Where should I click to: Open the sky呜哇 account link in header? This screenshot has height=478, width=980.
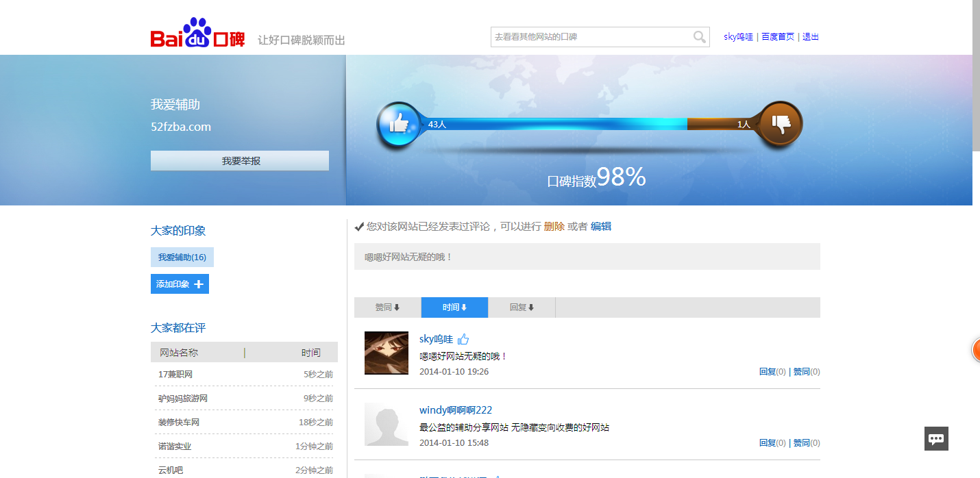click(x=738, y=37)
